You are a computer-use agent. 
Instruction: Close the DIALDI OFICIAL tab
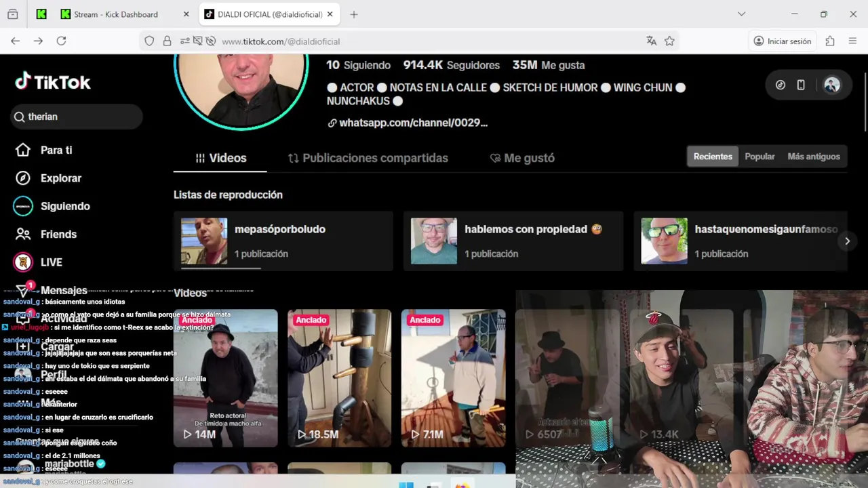click(330, 14)
